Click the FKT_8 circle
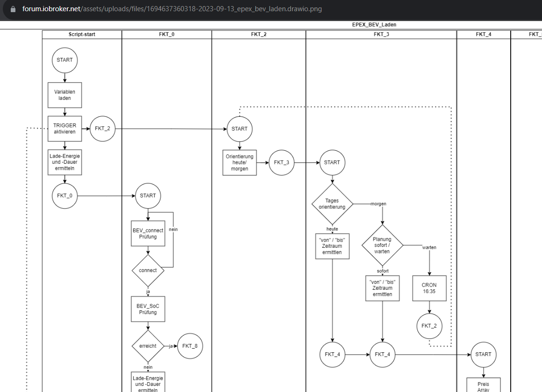542x392 pixels. pyautogui.click(x=190, y=346)
